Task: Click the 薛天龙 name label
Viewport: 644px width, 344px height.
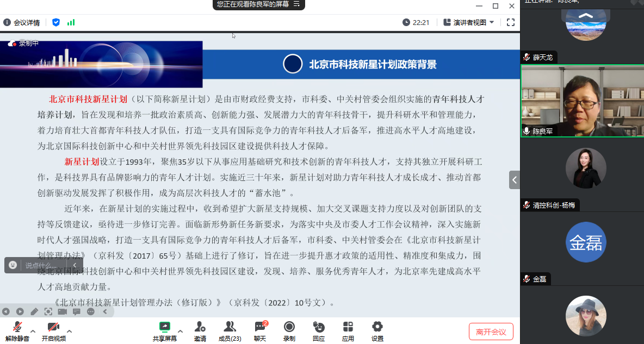Action: [542, 58]
